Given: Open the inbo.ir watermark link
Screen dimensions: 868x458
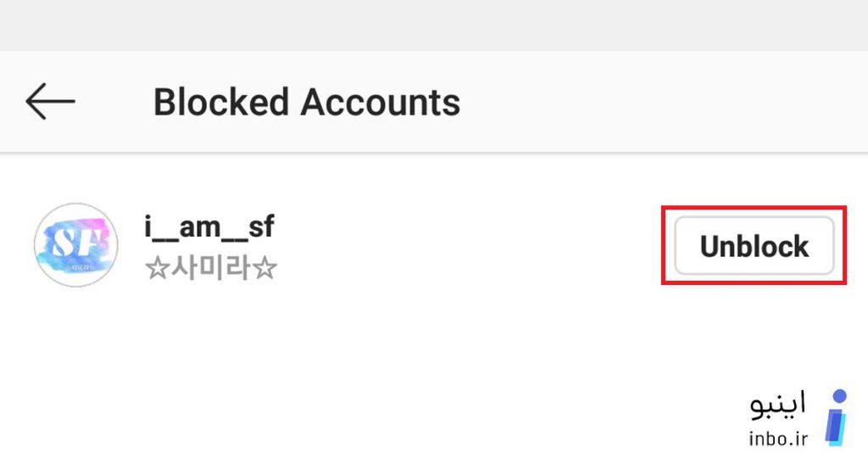Looking at the screenshot, I should pyautogui.click(x=778, y=438).
